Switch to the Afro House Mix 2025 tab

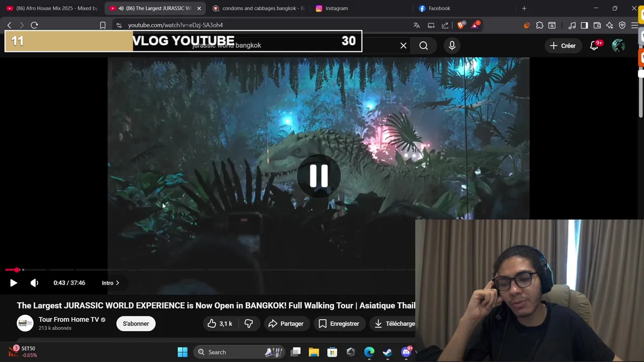point(52,9)
